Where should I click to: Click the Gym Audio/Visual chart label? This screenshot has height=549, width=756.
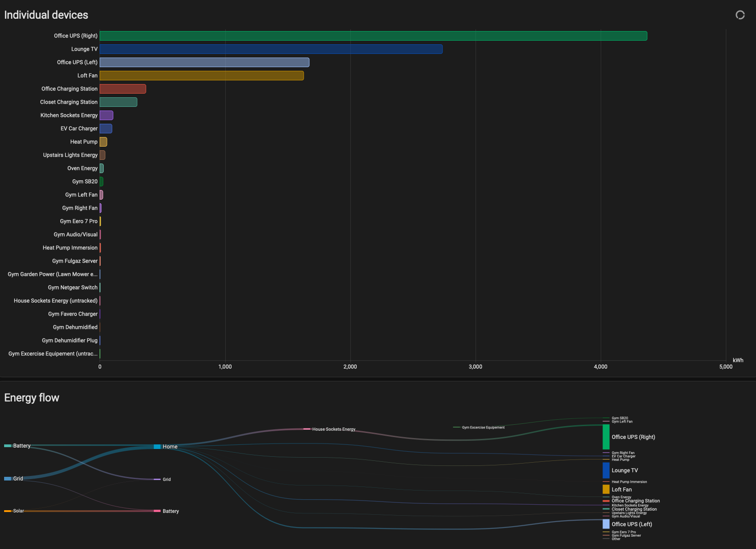click(x=75, y=234)
